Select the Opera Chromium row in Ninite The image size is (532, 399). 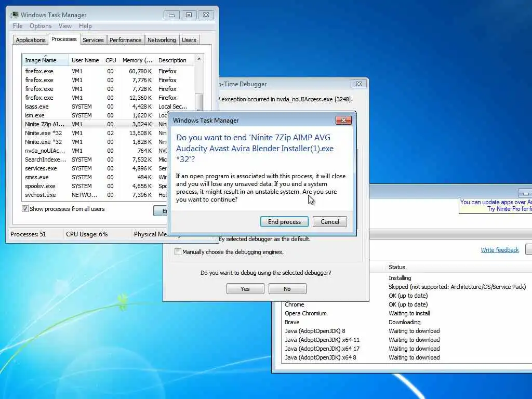tap(407, 313)
